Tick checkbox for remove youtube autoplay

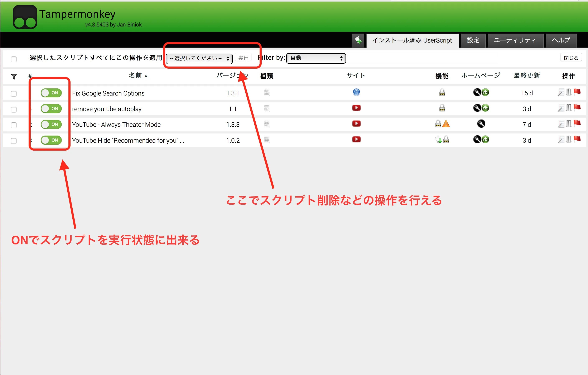[x=14, y=109]
